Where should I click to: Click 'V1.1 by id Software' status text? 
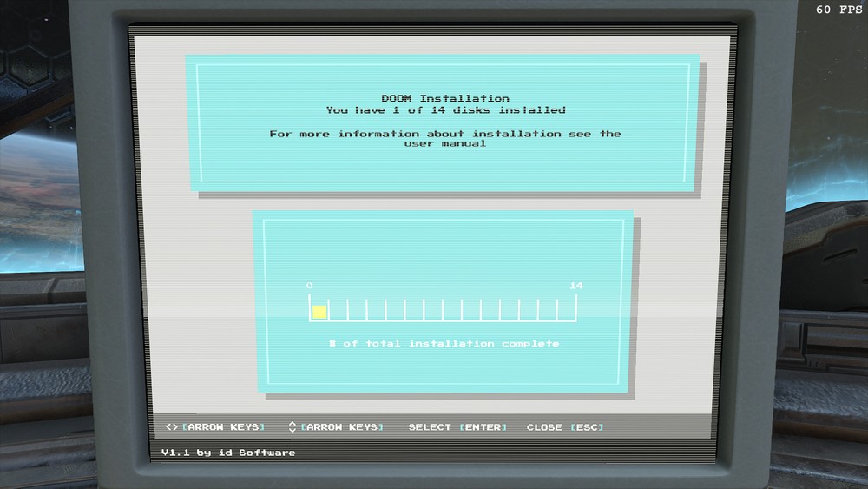228,453
